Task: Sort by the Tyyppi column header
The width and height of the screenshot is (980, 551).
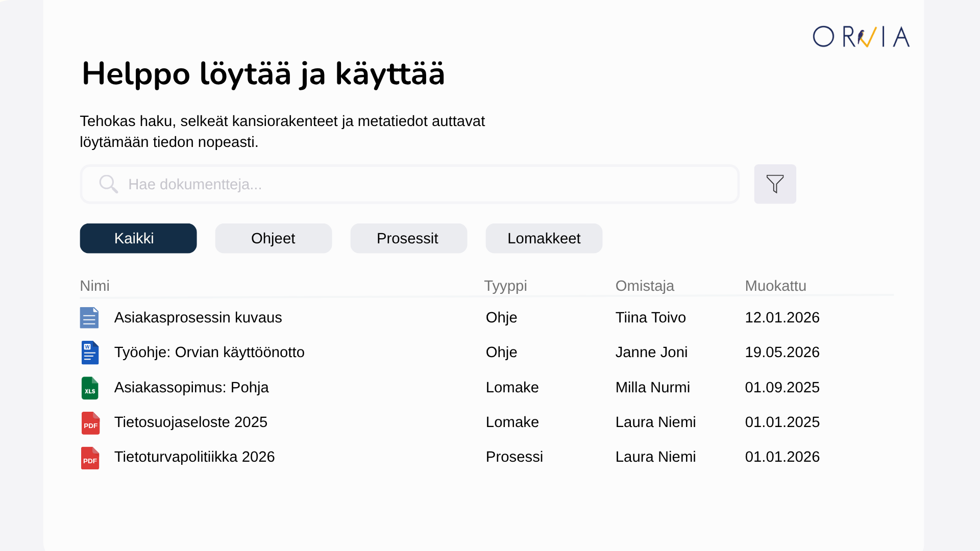Action: tap(505, 286)
